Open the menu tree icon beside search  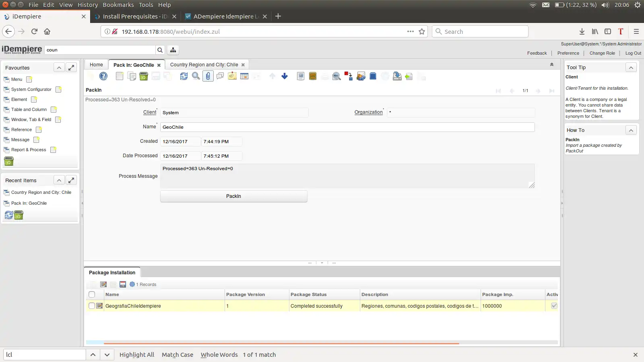(x=173, y=50)
